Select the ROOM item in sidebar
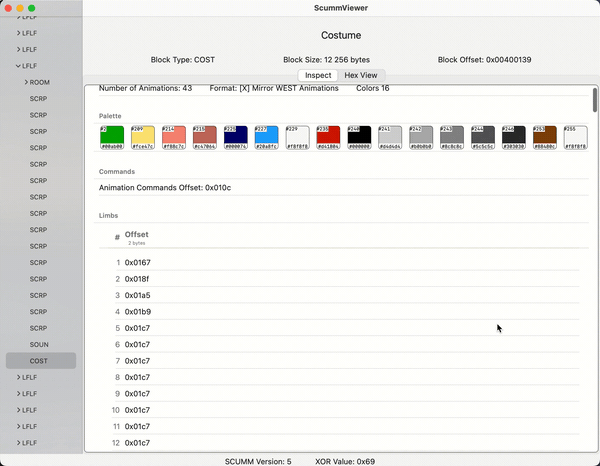Image resolution: width=600 pixels, height=466 pixels. click(39, 82)
